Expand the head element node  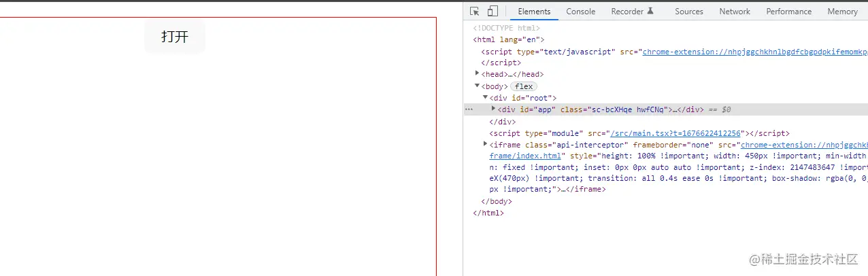tap(478, 73)
